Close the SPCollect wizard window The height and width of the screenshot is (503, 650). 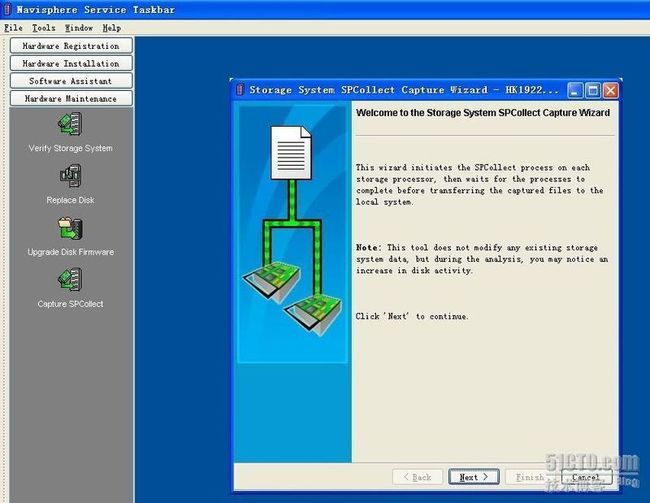611,90
